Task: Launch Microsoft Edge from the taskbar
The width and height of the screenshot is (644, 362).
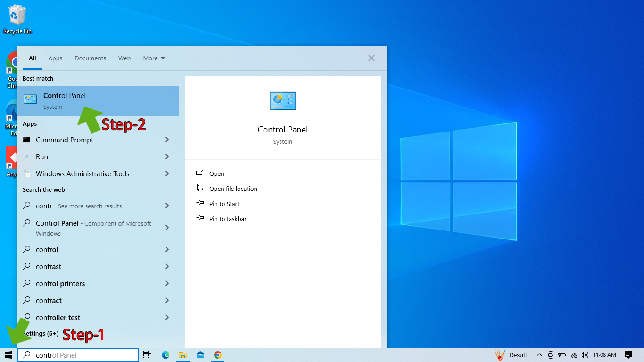Action: click(165, 355)
